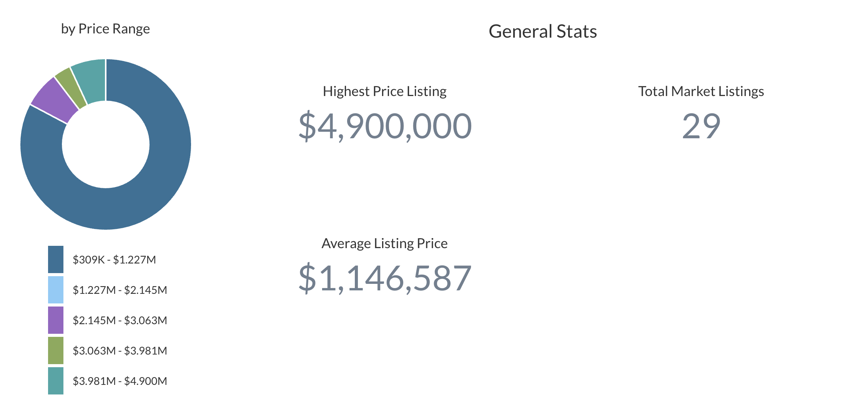This screenshot has height=401, width=868.
Task: Click the dark blue $309K - $1.227M legend swatch
Action: pyautogui.click(x=56, y=259)
